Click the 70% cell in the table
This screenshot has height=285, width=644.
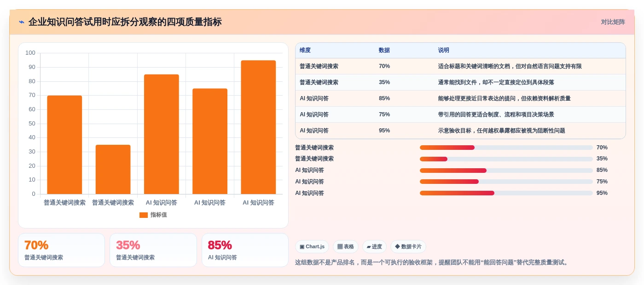[384, 66]
